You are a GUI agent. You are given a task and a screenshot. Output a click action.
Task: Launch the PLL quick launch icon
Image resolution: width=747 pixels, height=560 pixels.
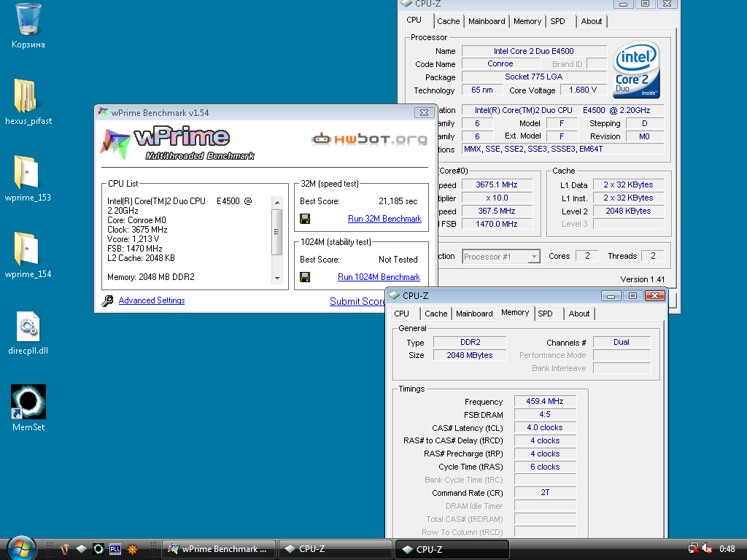pos(115,549)
